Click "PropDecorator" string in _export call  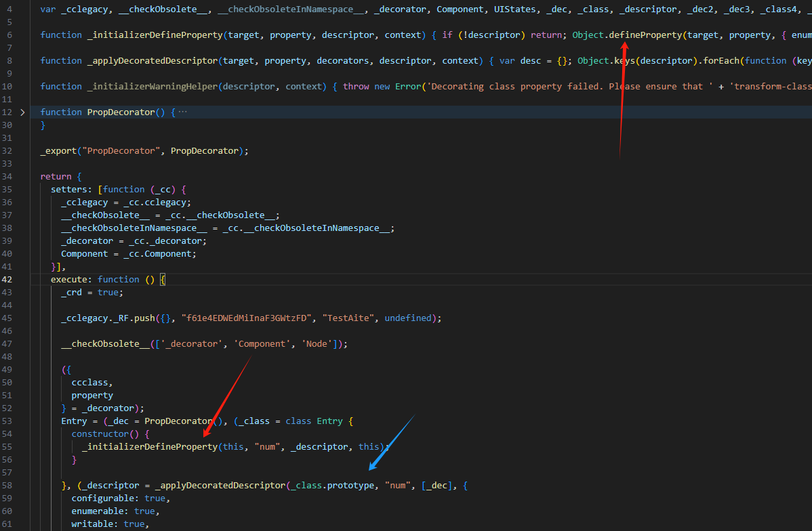[x=121, y=150]
